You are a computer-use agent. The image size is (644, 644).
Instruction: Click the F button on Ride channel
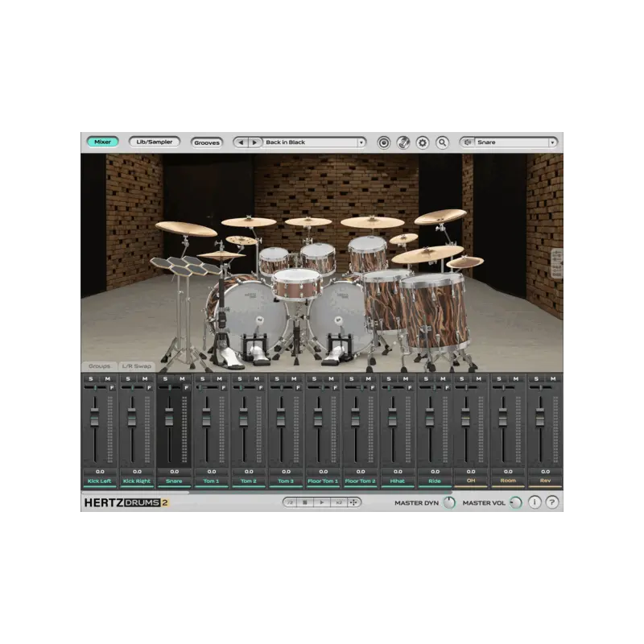pyautogui.click(x=448, y=388)
